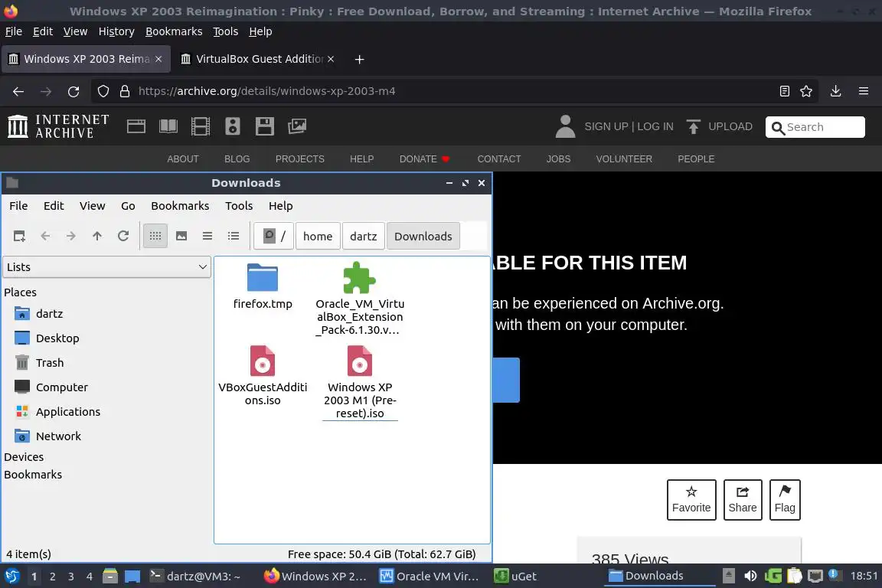Image resolution: width=882 pixels, height=588 pixels.
Task: Open the VOLUNTEER link
Action: click(624, 159)
